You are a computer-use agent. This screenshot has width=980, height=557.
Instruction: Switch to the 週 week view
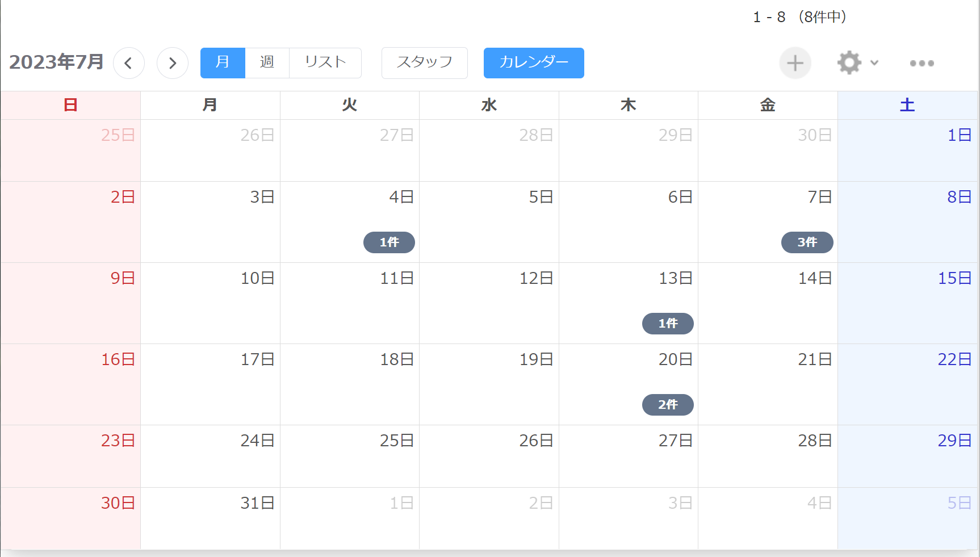[x=267, y=62]
